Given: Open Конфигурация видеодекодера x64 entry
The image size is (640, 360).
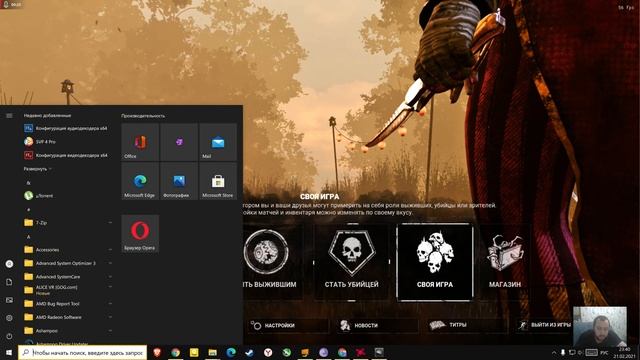Looking at the screenshot, I should (67, 155).
